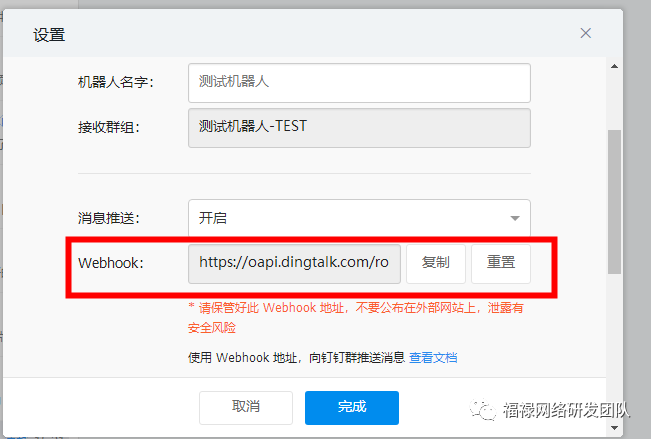Click the 机器人名字 input field
Viewport: 651px width, 439px height.
[359, 83]
